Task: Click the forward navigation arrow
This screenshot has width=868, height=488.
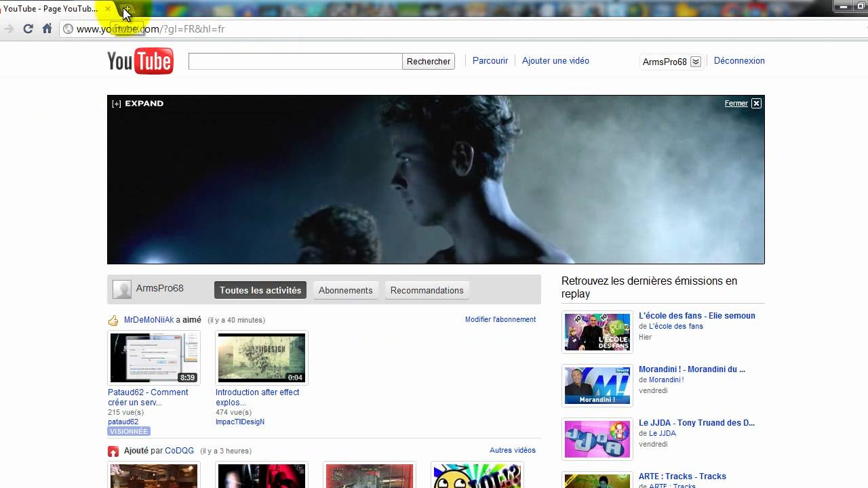Action: point(9,28)
